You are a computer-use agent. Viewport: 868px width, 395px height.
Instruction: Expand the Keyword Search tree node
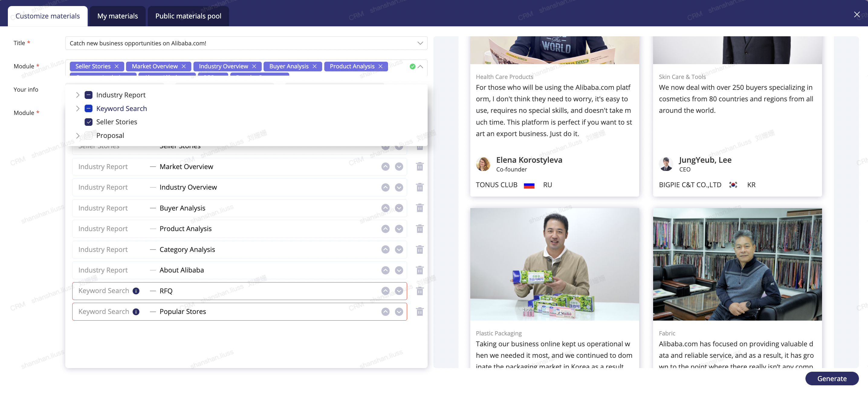[78, 109]
